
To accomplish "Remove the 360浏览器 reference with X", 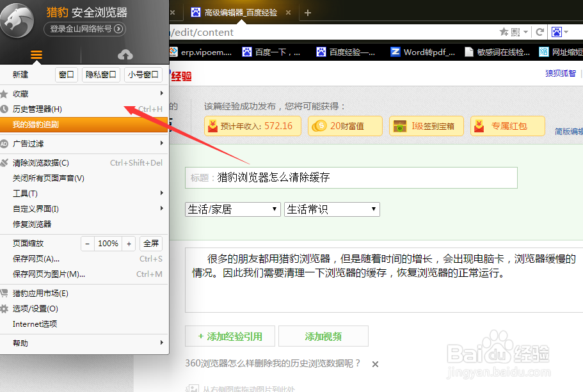I will (375, 364).
